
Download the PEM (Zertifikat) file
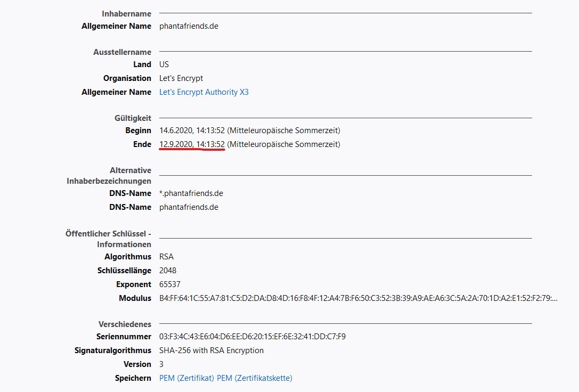186,378
